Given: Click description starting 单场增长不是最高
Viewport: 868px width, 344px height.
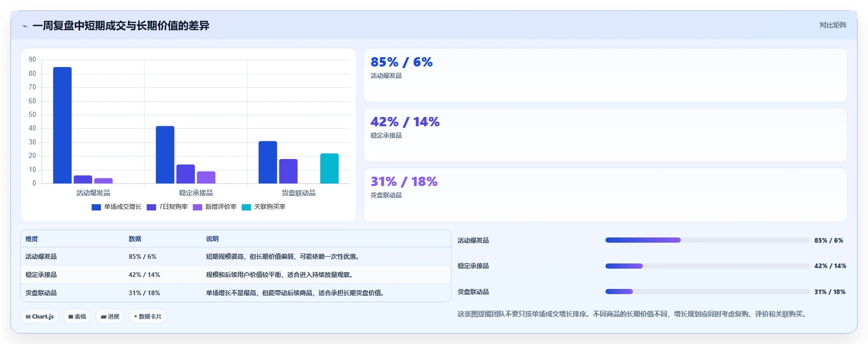Looking at the screenshot, I should [296, 293].
